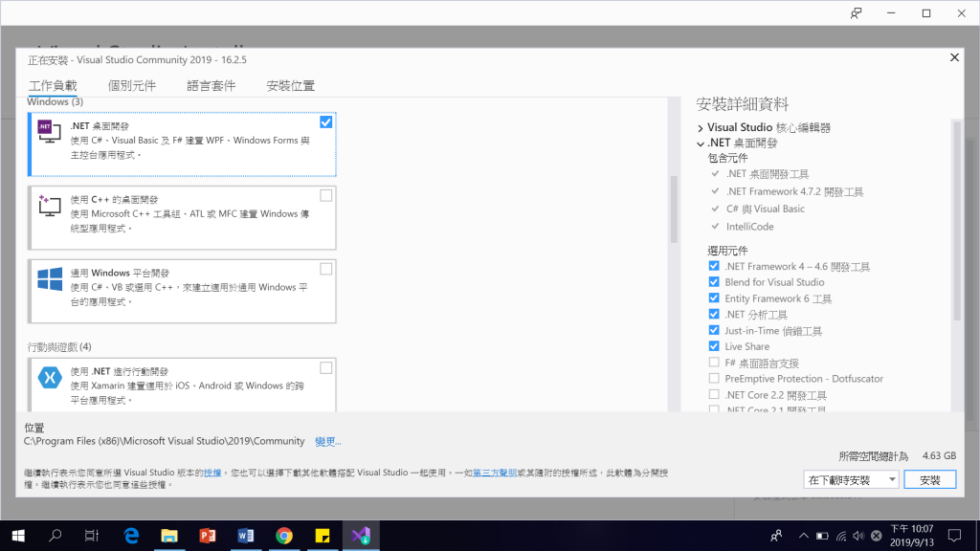The image size is (980, 551).
Task: Click the installation details scrollbar thumb
Action: [957, 222]
